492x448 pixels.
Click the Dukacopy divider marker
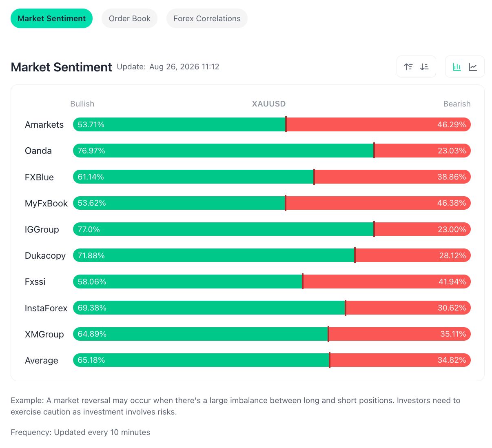355,255
